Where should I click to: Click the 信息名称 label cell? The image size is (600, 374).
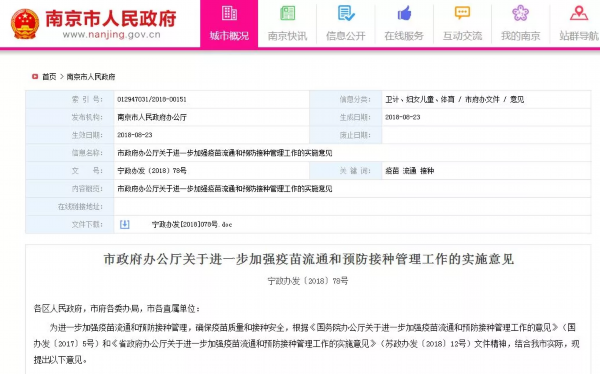click(70, 153)
